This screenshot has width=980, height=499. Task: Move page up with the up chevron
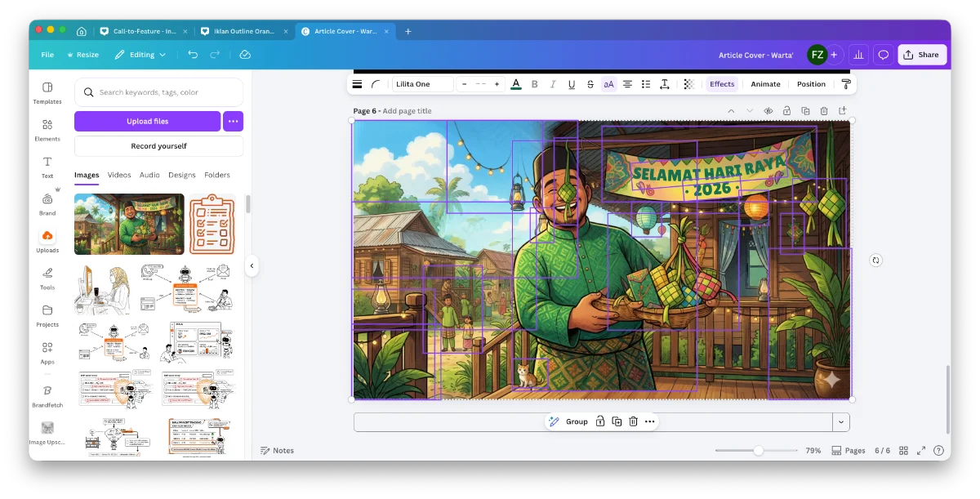pyautogui.click(x=731, y=111)
